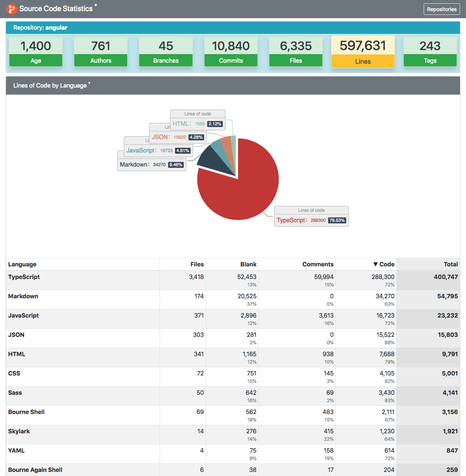Click YAML total value 847
Screen dimensions: 466x476
pyautogui.click(x=452, y=450)
